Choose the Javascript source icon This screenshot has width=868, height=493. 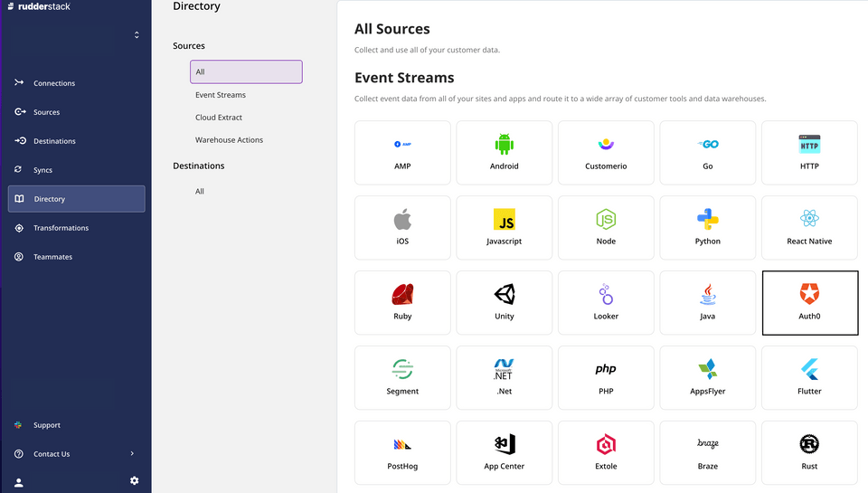505,219
